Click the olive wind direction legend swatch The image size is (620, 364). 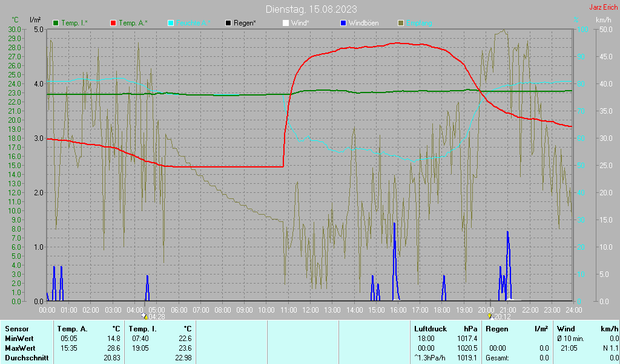pyautogui.click(x=401, y=23)
